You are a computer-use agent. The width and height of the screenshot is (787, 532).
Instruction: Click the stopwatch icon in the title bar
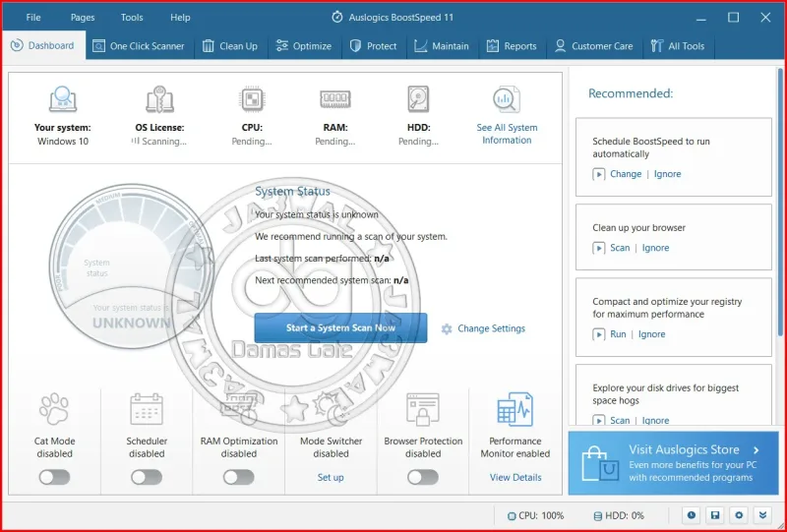(337, 17)
